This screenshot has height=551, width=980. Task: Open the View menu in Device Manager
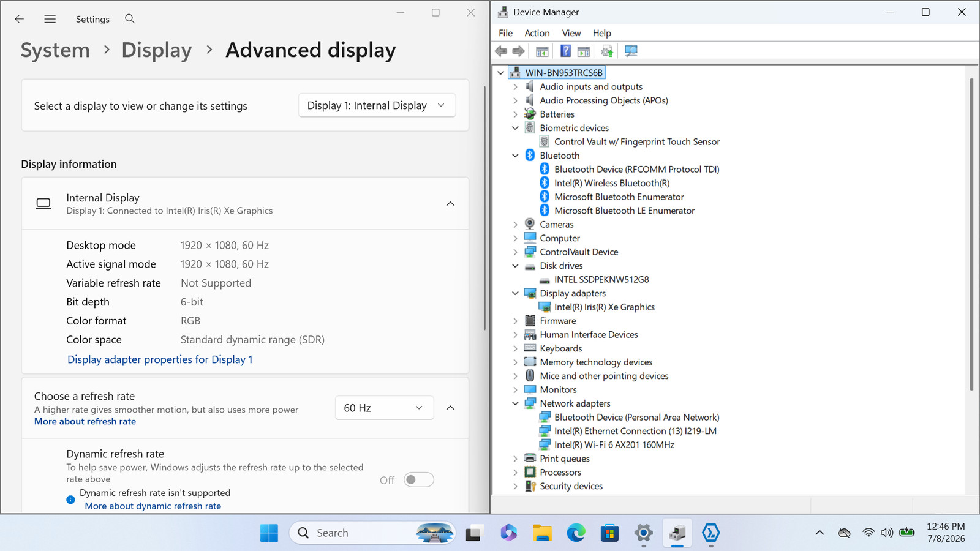pyautogui.click(x=571, y=33)
